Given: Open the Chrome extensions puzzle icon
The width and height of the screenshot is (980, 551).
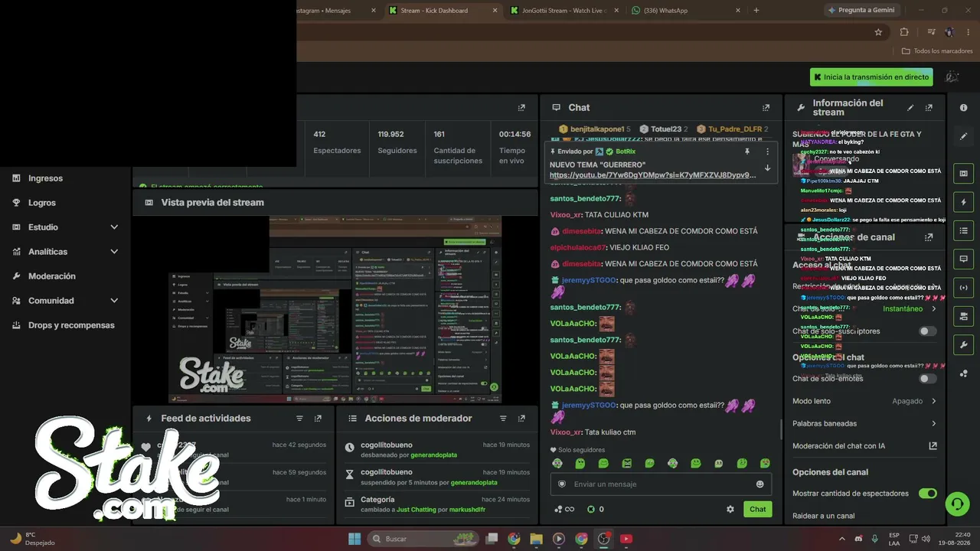Looking at the screenshot, I should (x=904, y=32).
